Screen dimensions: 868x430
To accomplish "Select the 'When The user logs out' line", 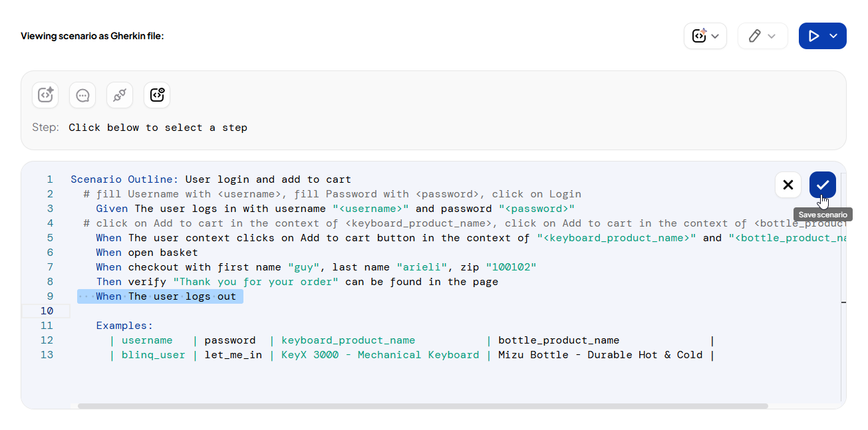I will (x=166, y=296).
